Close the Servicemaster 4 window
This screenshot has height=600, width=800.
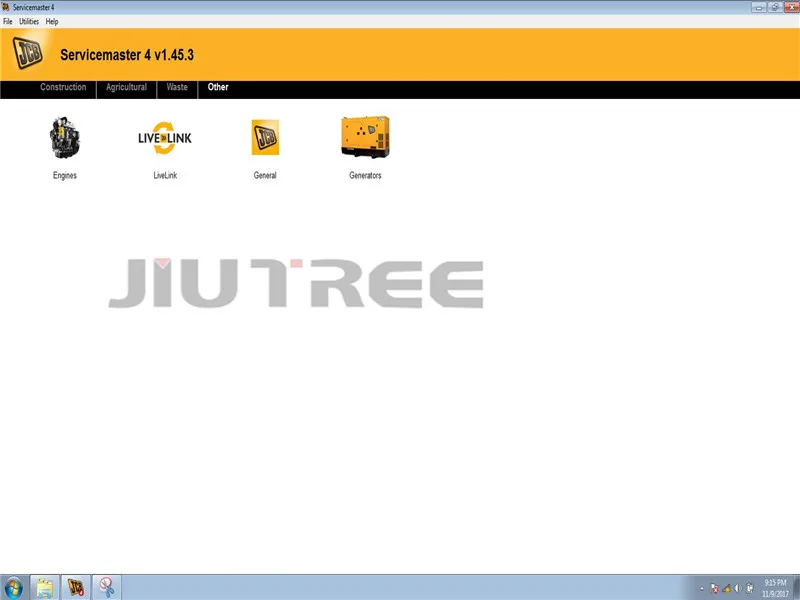pos(791,7)
